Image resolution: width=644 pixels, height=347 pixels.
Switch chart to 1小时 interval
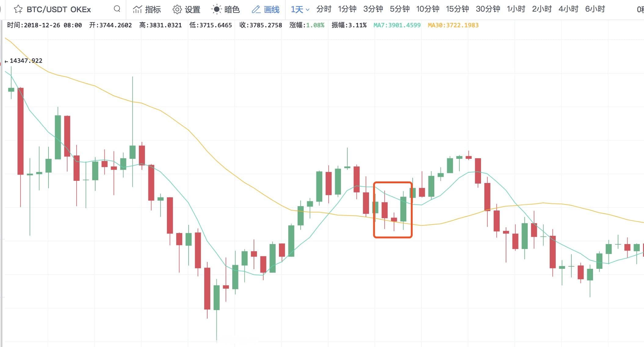(x=516, y=9)
